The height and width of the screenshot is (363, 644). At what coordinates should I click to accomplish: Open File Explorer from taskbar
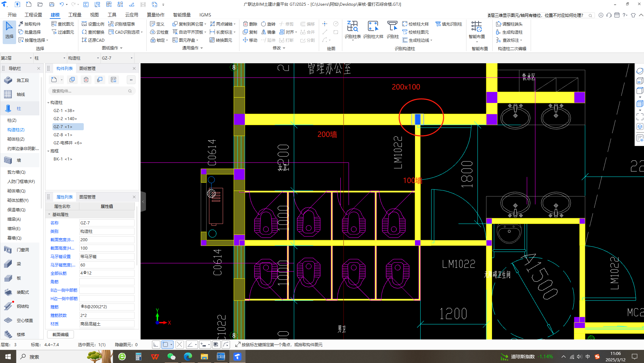point(204,357)
